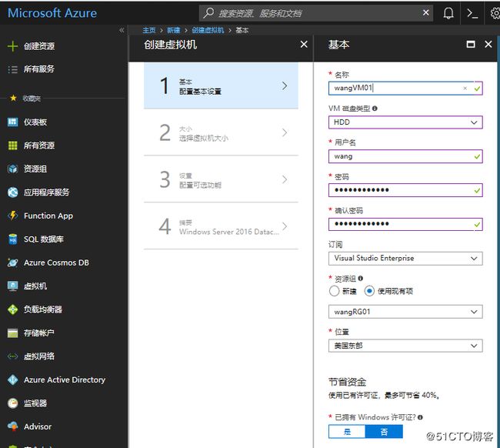Click the Azure Cosmos DB icon
This screenshot has width=500, height=448.
(x=13, y=262)
